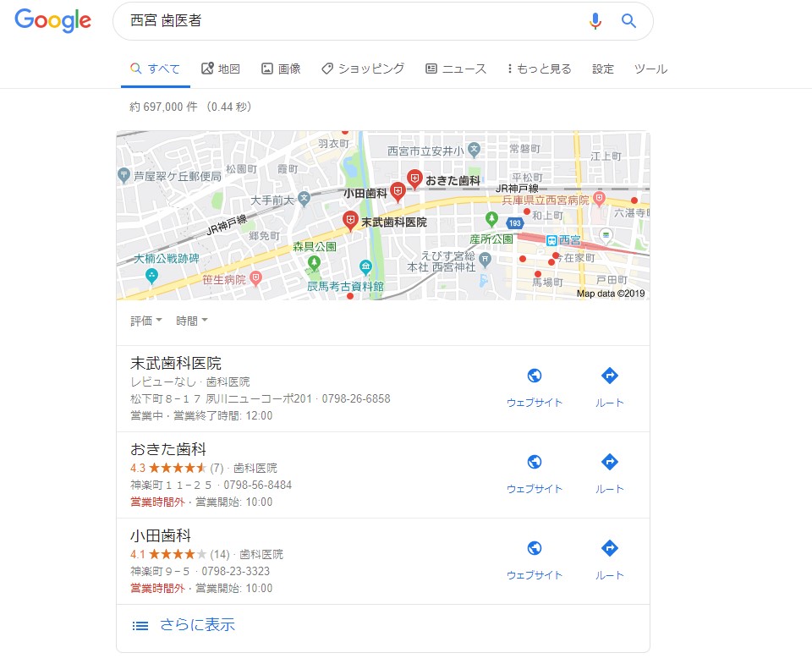Screen dimensions: 812x664
Task: Click the Google logo
Action: point(52,20)
